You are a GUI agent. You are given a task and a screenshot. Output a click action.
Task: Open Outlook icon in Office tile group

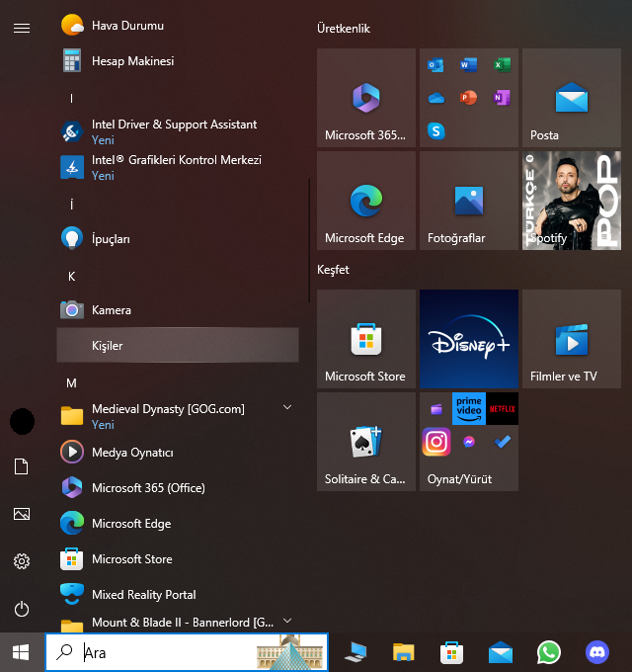(435, 65)
